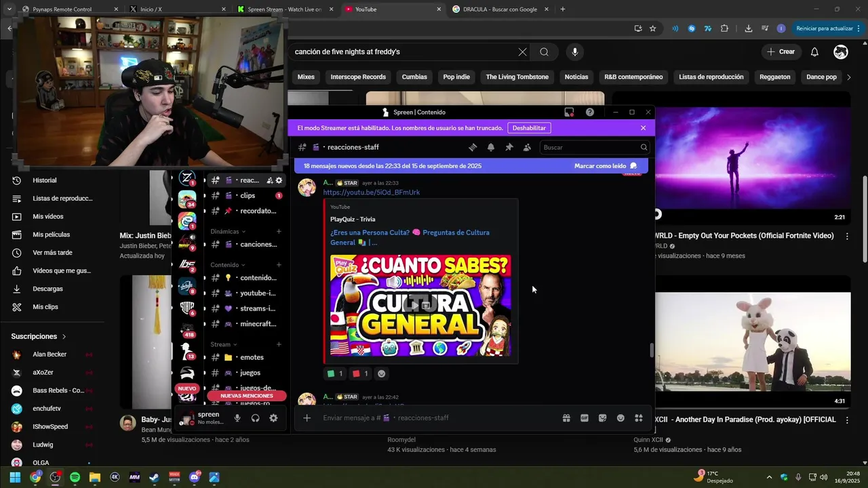Open emoji picker in Discord message bar
This screenshot has height=488, width=868.
tap(620, 418)
